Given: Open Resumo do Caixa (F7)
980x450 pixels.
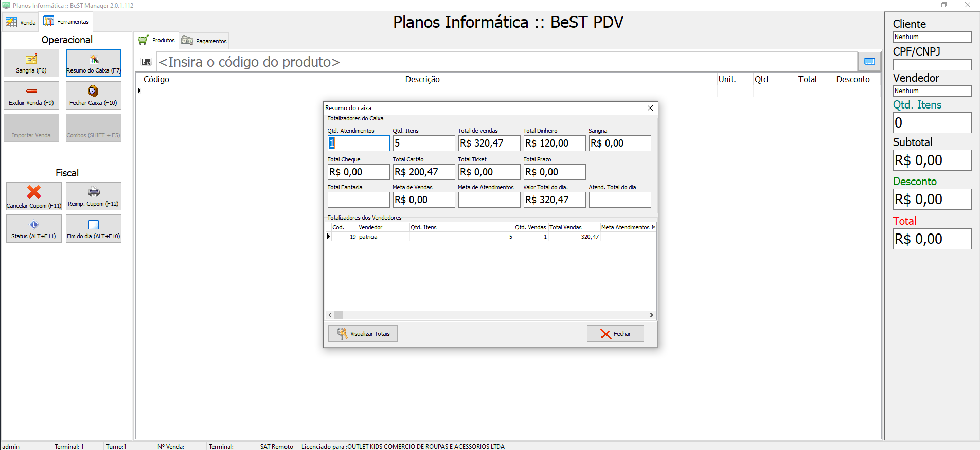Looking at the screenshot, I should pyautogui.click(x=94, y=63).
